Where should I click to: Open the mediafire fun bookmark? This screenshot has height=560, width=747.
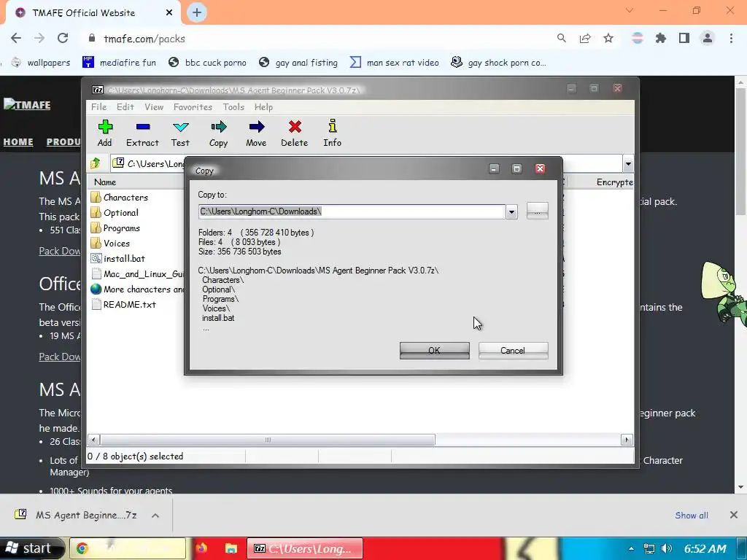pyautogui.click(x=119, y=63)
